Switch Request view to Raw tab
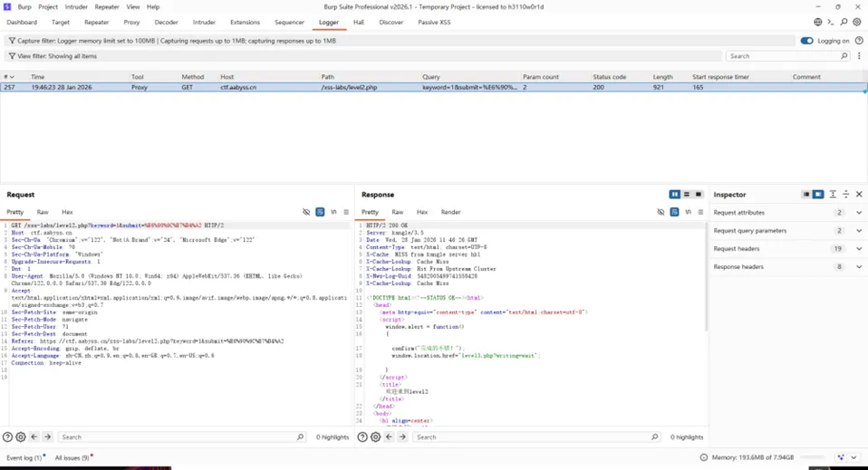Viewport: 868px width, 470px height. tap(43, 212)
